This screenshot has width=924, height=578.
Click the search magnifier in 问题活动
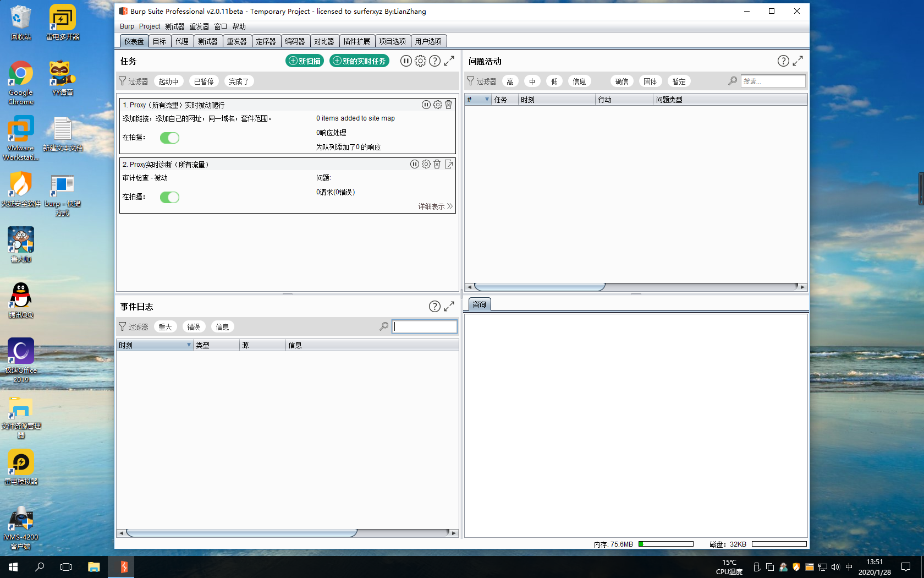coord(733,81)
